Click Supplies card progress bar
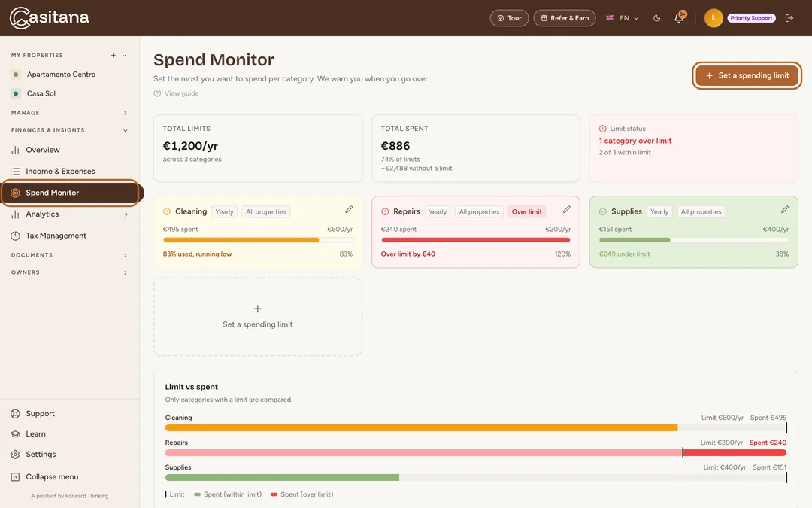Image resolution: width=812 pixels, height=508 pixels. (694, 240)
